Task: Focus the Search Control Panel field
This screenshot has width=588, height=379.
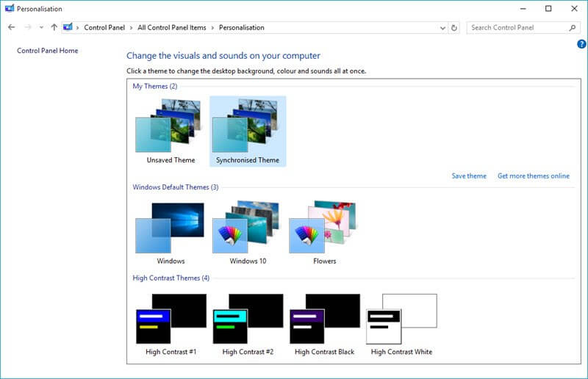Action: click(523, 28)
